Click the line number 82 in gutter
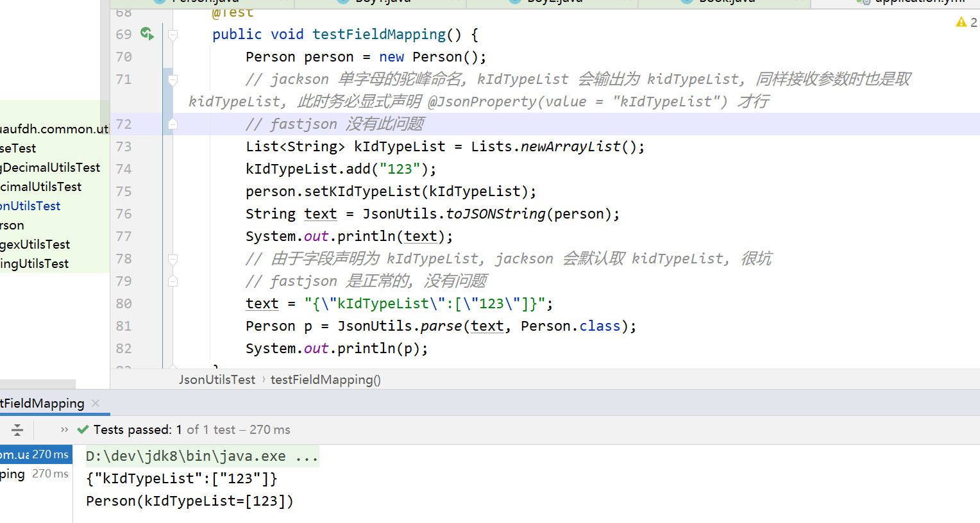The width and height of the screenshot is (980, 523). (124, 349)
